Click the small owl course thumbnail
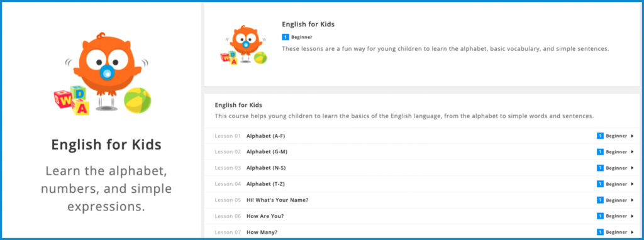Viewport: 644px width, 240px height. pos(243,45)
